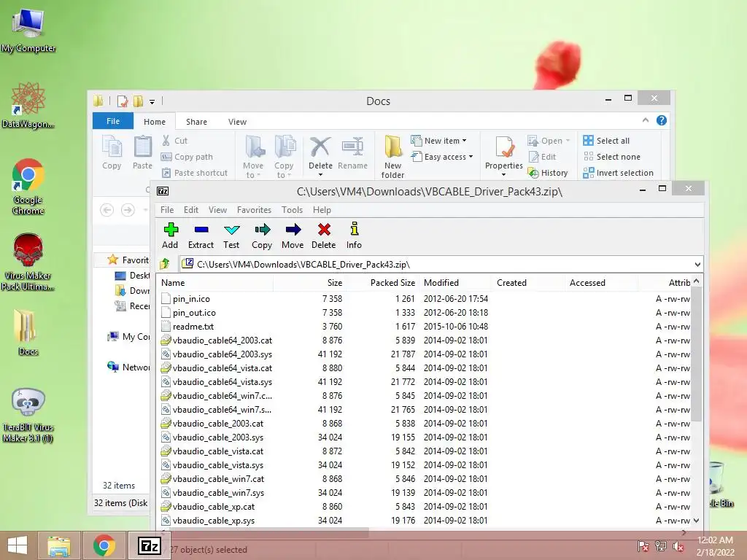
Task: Click the muted volume tray icon
Action: click(678, 546)
